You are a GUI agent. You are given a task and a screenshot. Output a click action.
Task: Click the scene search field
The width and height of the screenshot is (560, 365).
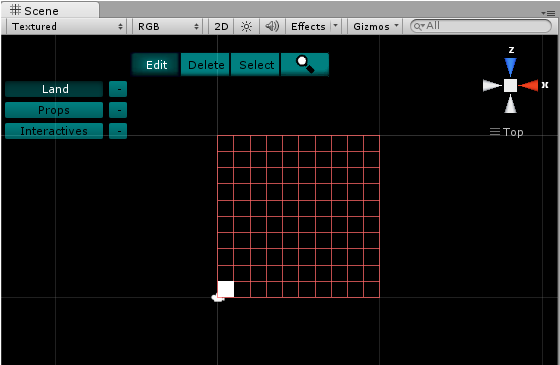point(480,26)
